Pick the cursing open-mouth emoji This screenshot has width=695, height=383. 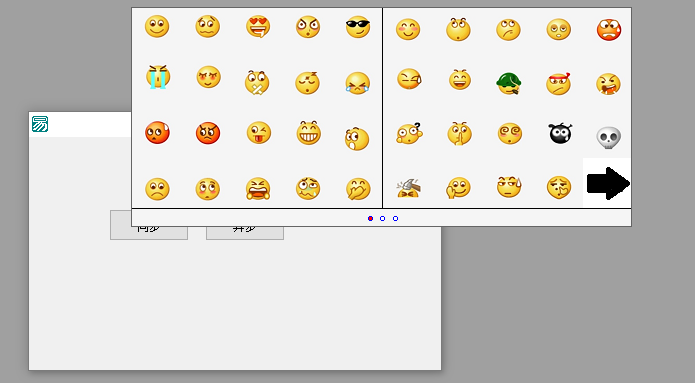pyautogui.click(x=608, y=84)
